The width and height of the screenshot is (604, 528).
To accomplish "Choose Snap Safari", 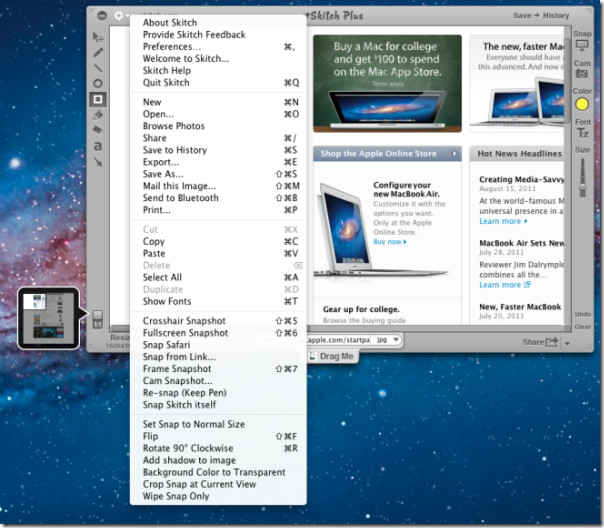I will click(218, 345).
